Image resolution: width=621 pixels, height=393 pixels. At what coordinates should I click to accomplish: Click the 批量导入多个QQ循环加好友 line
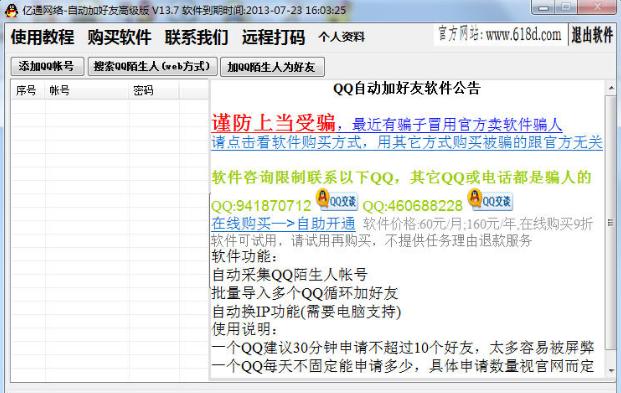click(305, 293)
